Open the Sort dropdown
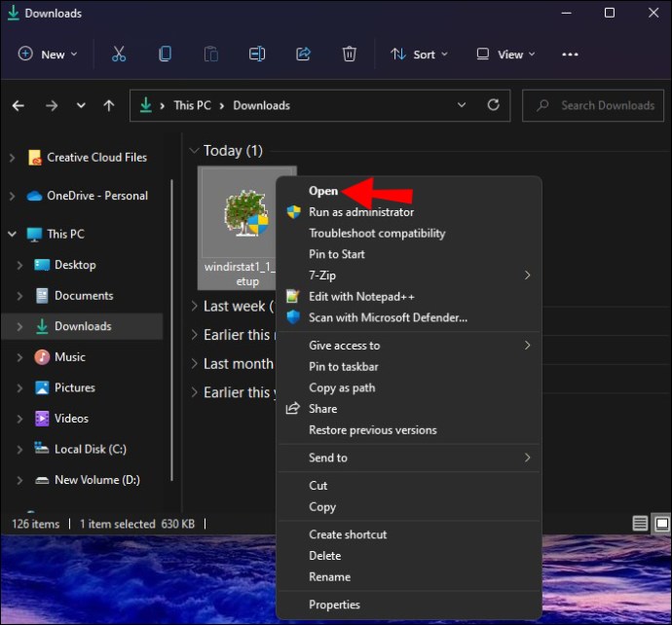This screenshot has width=672, height=625. click(420, 55)
